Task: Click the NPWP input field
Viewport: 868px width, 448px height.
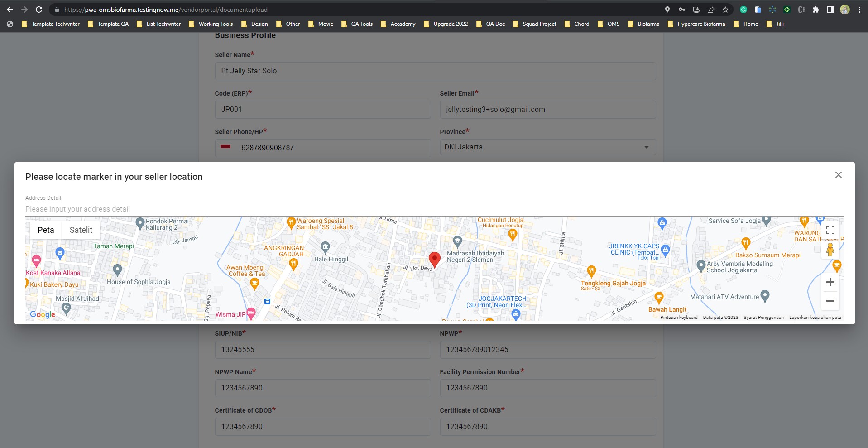Action: [547, 350]
